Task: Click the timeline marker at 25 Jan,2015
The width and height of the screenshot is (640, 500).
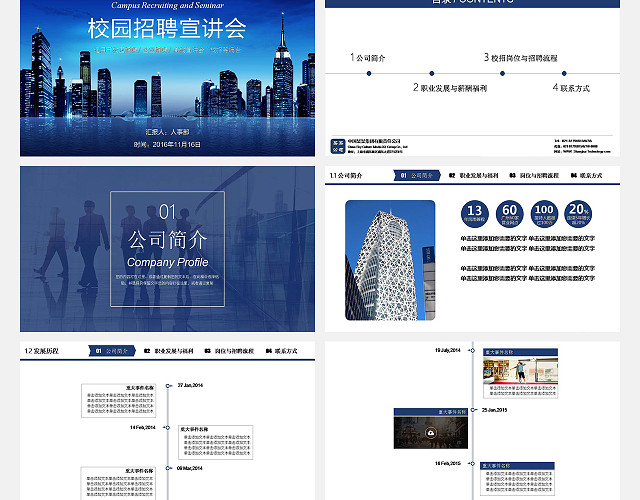Action: point(473,410)
